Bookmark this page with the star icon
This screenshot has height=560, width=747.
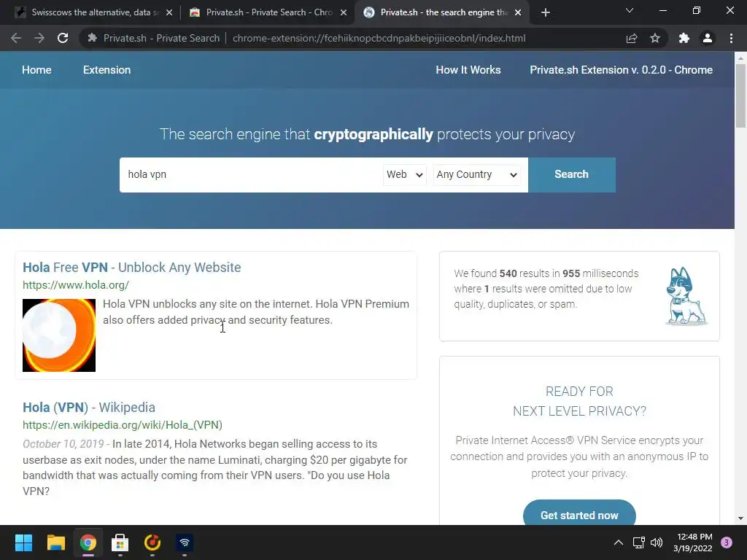(655, 38)
